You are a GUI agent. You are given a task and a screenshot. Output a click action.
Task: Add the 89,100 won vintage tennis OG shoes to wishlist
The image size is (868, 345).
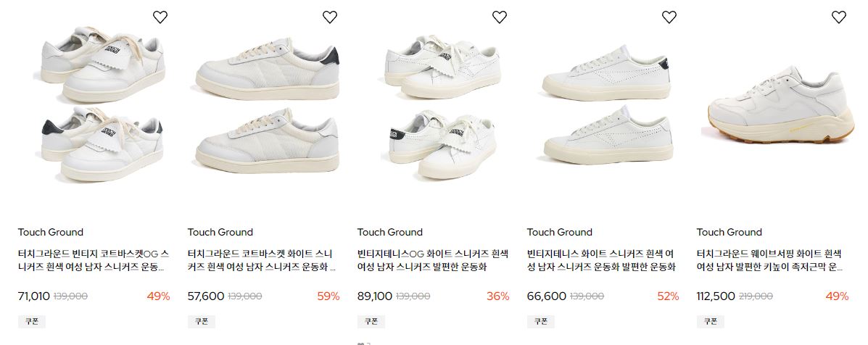(500, 17)
